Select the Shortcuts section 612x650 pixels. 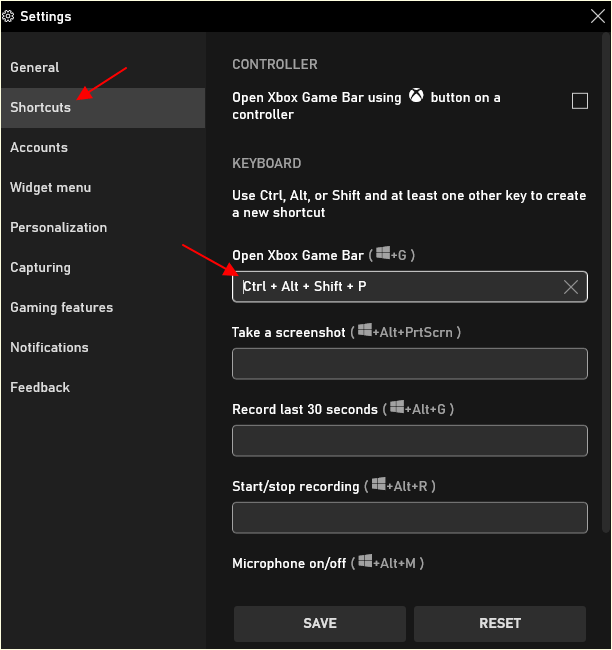(x=103, y=107)
